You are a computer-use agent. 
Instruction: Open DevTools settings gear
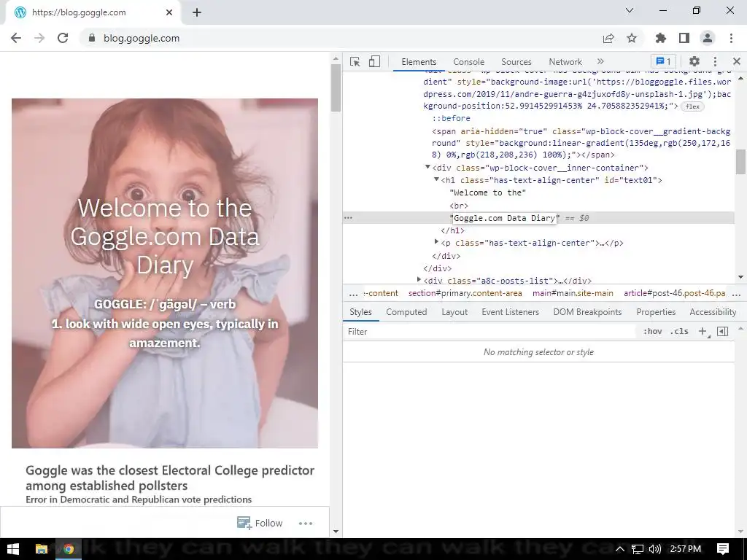pyautogui.click(x=694, y=61)
